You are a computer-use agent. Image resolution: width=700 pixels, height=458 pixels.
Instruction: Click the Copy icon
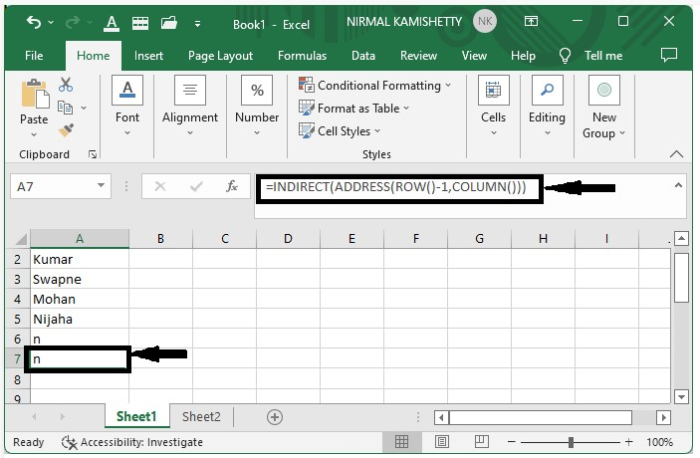(65, 108)
